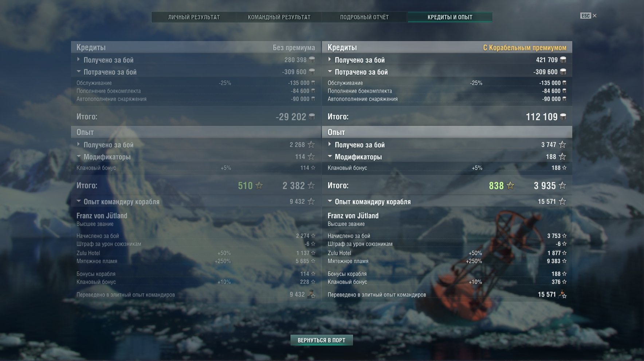Click the star icon next to 3 935 total
Screen dimensions: 644x361
[x=562, y=186]
